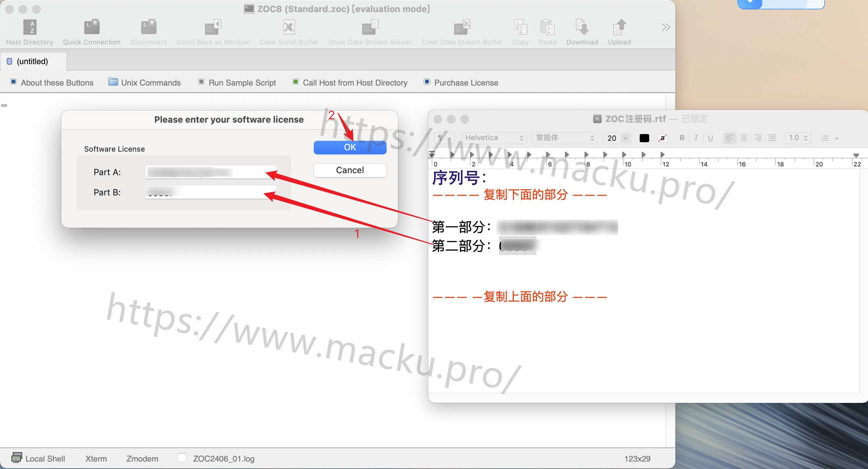Open the Unix Commands folder
Viewport: 868px width, 469px height.
144,83
